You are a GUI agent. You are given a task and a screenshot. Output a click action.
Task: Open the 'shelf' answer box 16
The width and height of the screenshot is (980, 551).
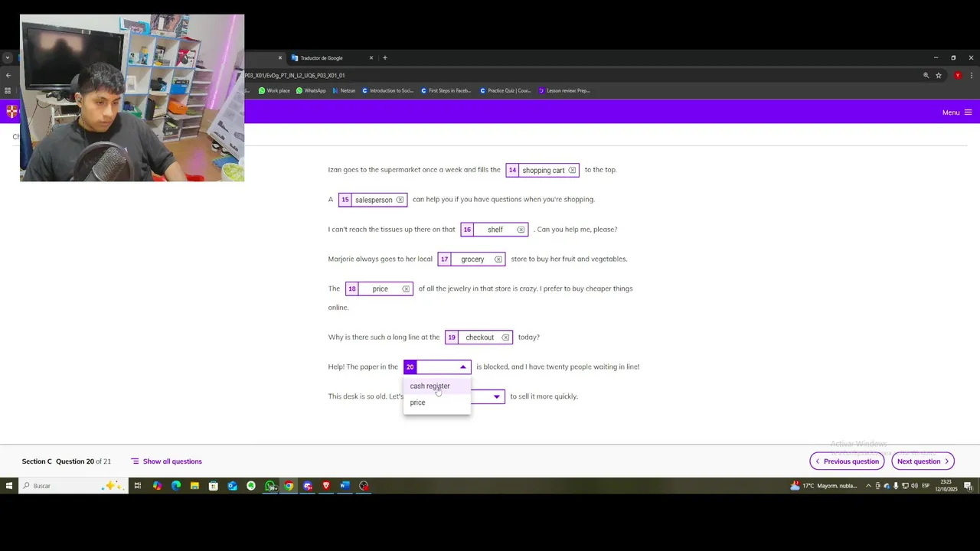point(495,230)
